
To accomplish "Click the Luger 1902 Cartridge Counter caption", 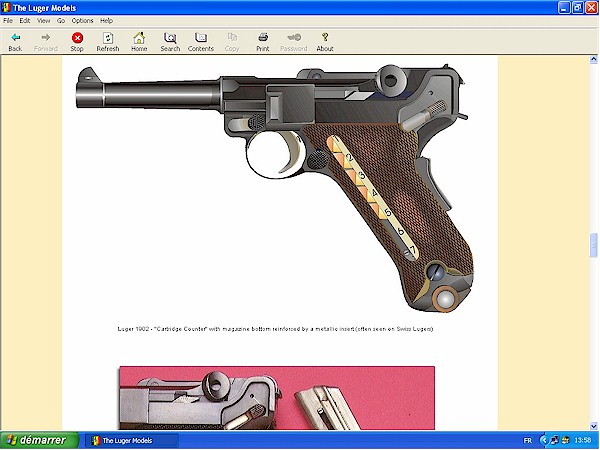I will (x=275, y=329).
